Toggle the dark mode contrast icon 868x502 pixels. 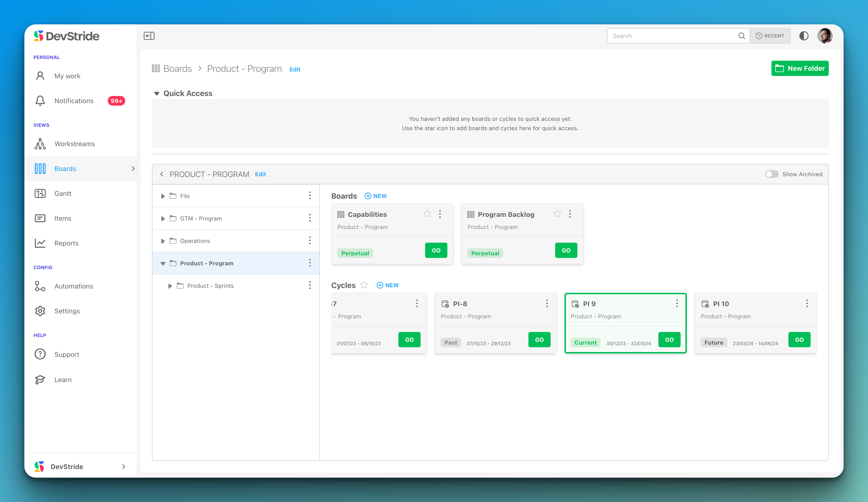tap(803, 36)
